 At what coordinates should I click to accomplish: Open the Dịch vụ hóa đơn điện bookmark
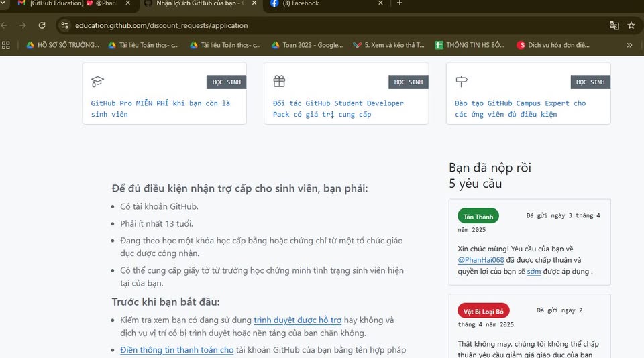point(553,45)
